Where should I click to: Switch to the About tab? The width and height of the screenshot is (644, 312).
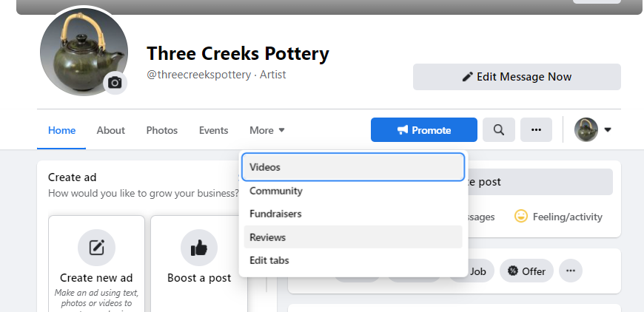[110, 130]
